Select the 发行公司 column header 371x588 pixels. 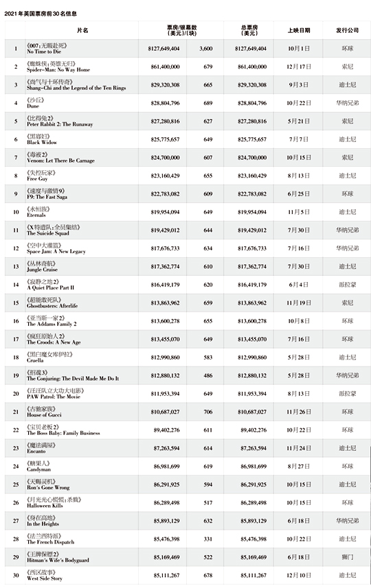(347, 30)
